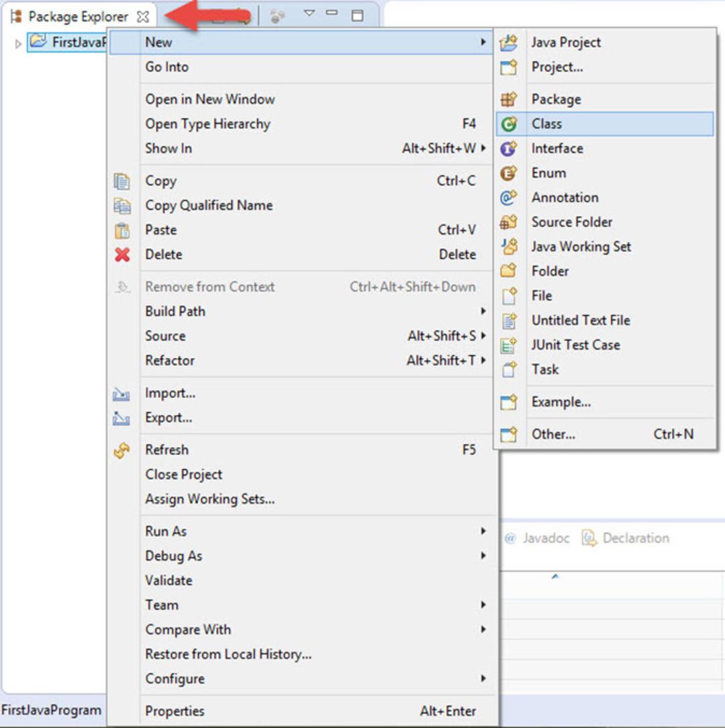Click the purple Interface icon
Screen dimensions: 725x728
pos(509,148)
